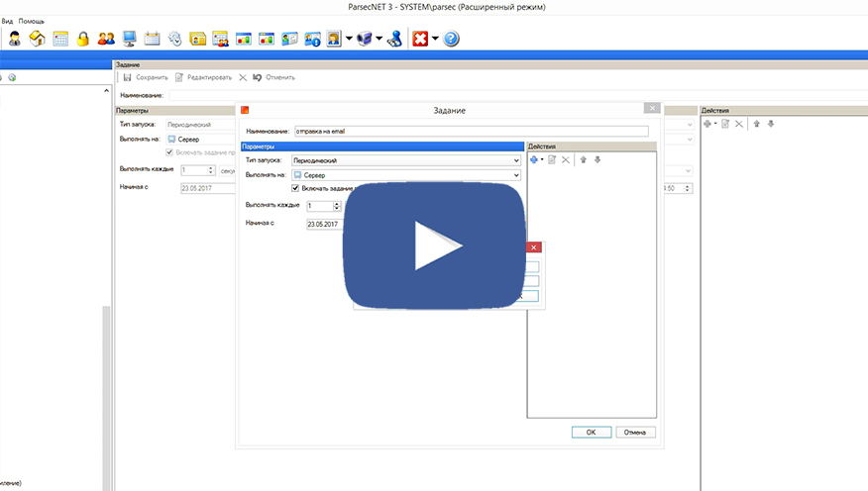Image resolution: width=868 pixels, height=491 pixels.
Task: Click delete X icon in dialog Действия toolbar
Action: (x=565, y=159)
